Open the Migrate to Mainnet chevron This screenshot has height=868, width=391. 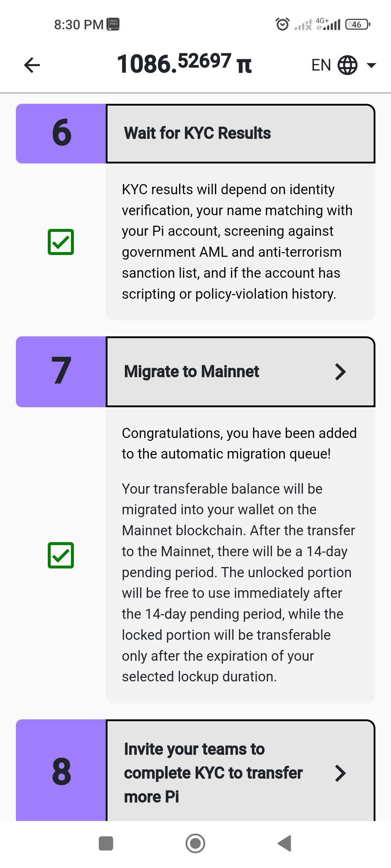(340, 372)
